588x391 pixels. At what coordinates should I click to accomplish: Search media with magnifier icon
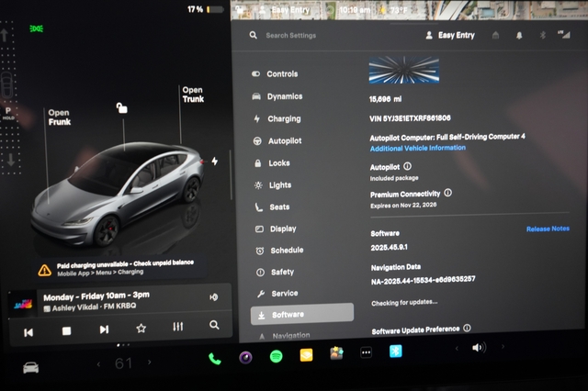[214, 325]
